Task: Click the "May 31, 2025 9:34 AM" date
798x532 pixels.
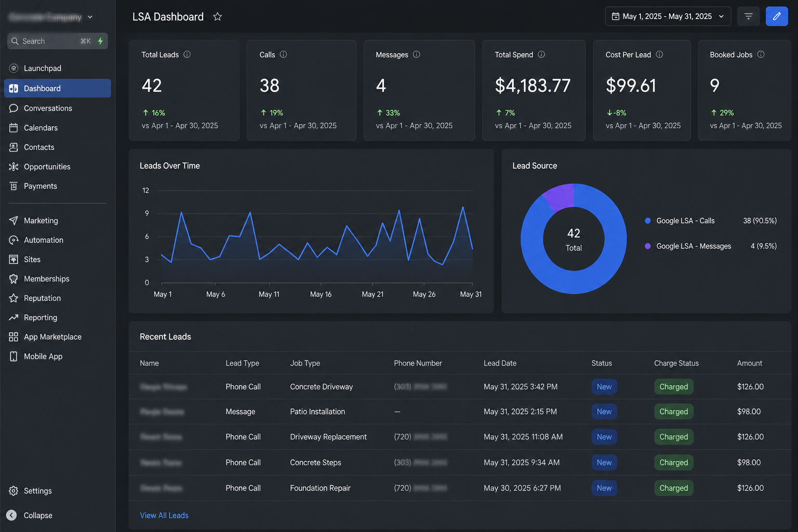Action: tap(522, 462)
